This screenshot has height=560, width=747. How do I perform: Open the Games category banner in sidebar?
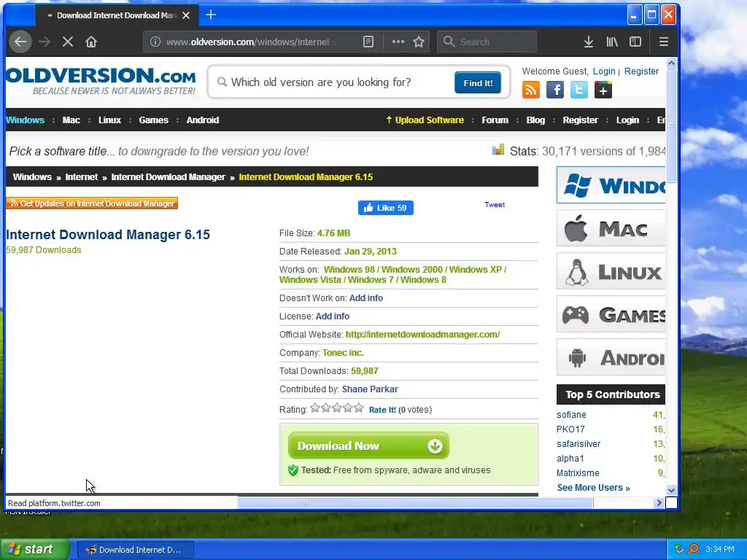click(x=611, y=314)
